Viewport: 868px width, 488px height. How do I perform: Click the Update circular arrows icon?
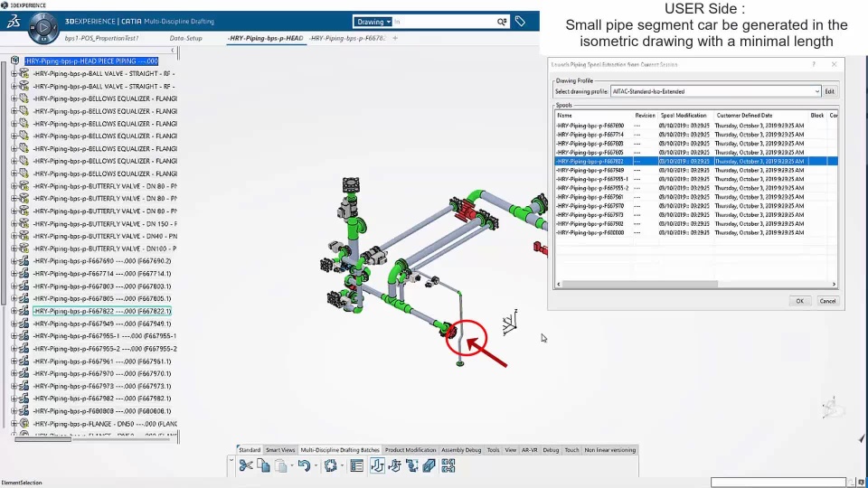tap(331, 466)
